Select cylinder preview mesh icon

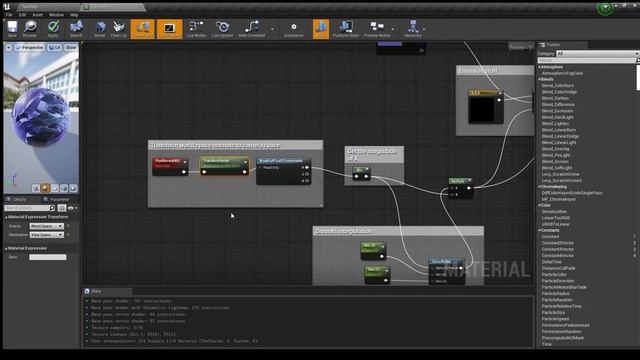click(x=36, y=188)
